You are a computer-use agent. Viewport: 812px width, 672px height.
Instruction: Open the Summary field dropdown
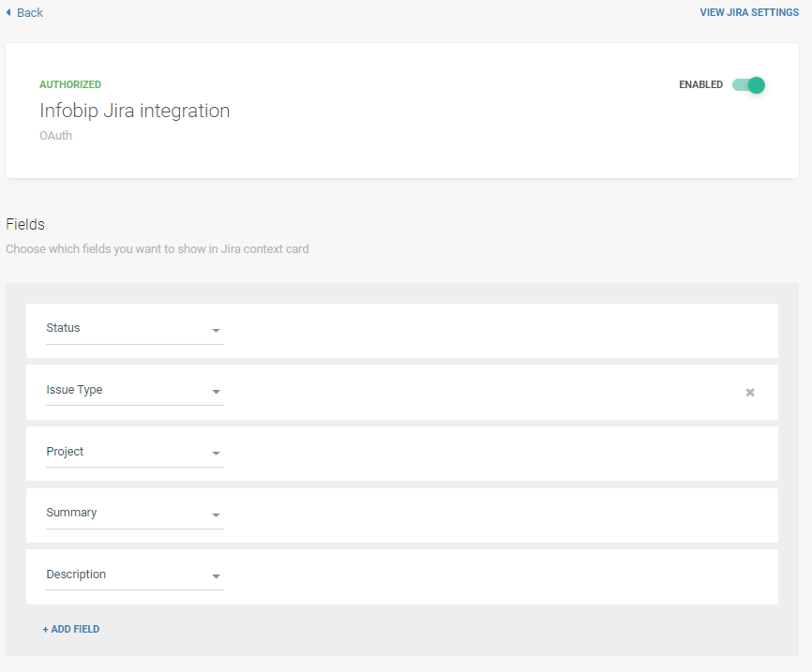134,514
